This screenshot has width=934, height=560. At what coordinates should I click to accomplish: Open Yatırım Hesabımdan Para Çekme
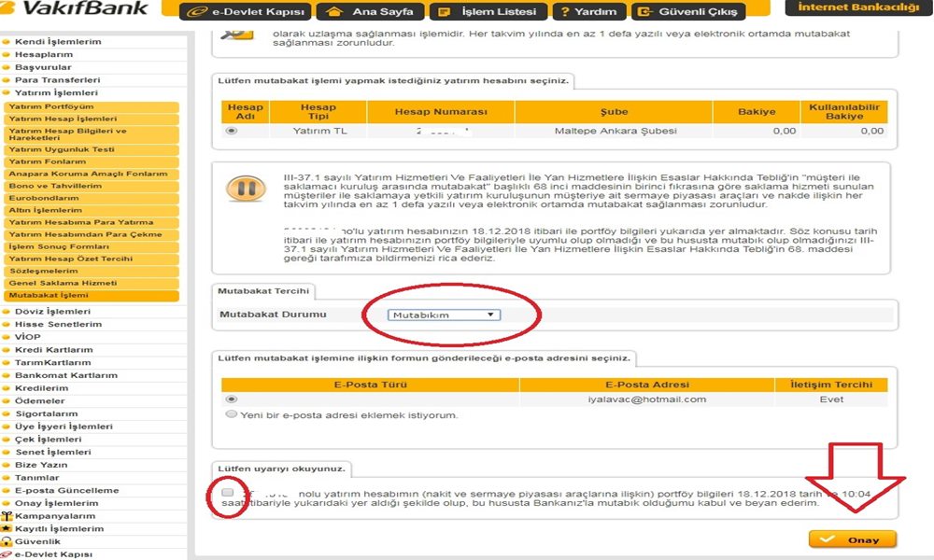(92, 234)
